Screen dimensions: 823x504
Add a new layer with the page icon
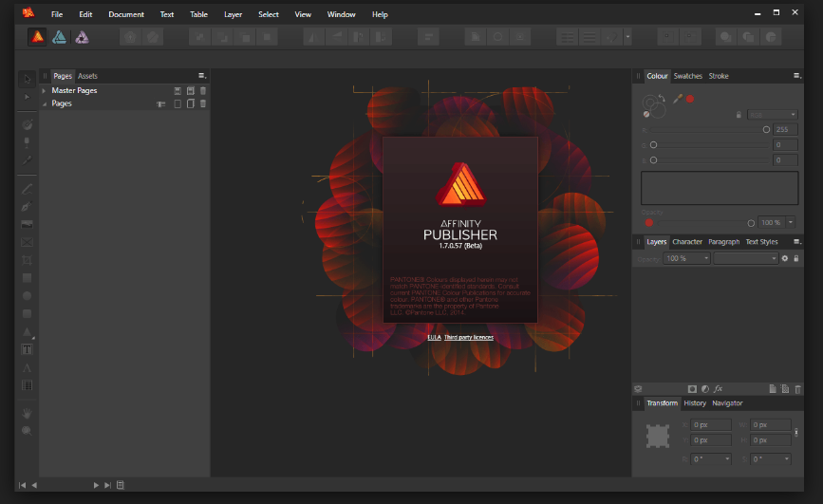point(773,389)
